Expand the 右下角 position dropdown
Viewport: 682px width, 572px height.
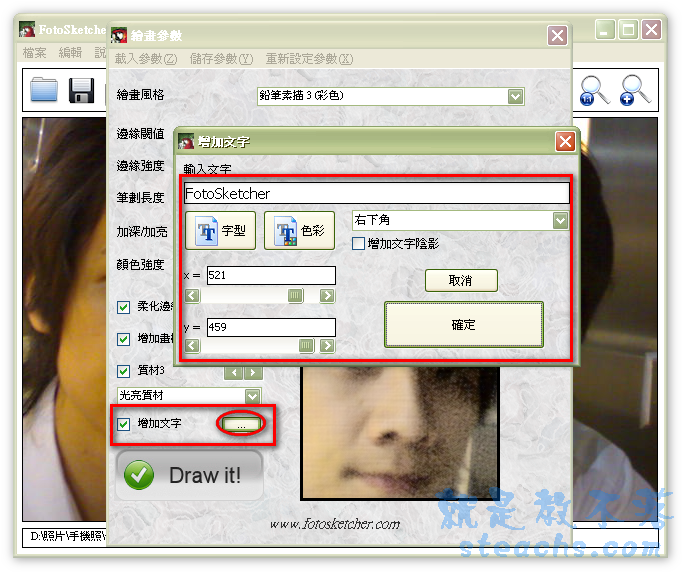tap(560, 221)
